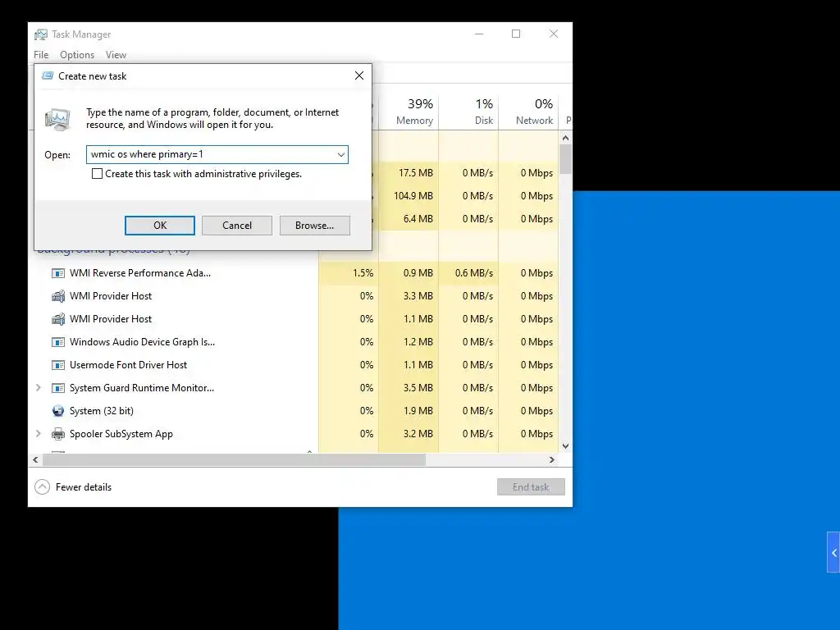
Task: Click the System Guard Runtime Monitor icon
Action: coord(58,388)
